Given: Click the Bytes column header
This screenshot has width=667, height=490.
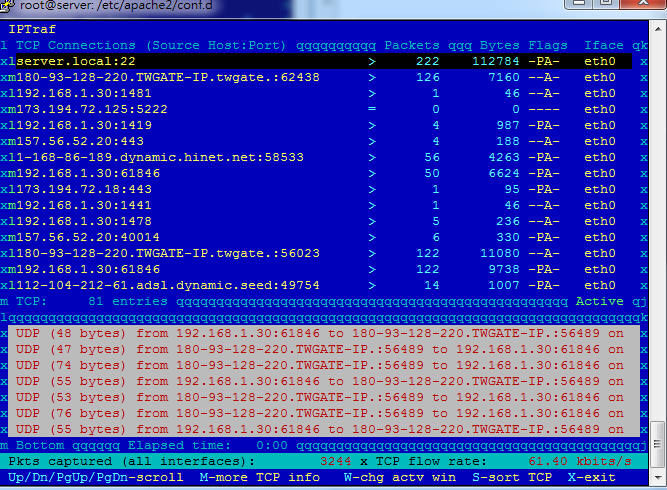Looking at the screenshot, I should pos(499,46).
